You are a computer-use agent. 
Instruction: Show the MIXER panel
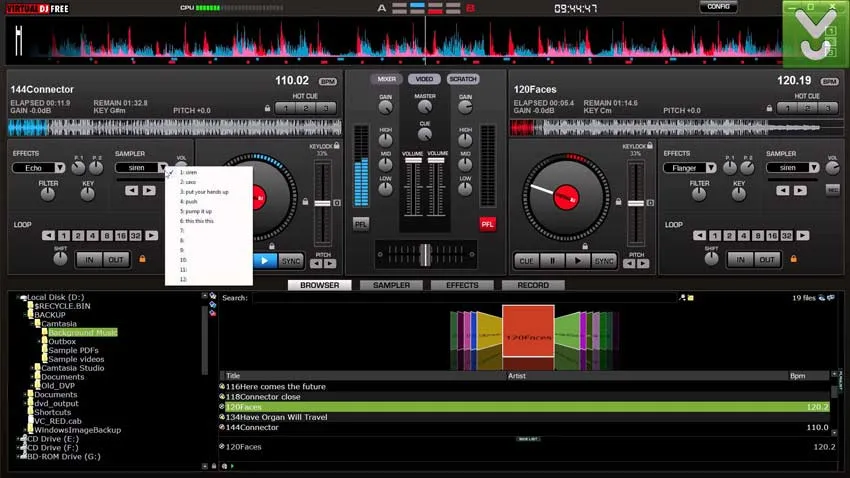(x=387, y=79)
